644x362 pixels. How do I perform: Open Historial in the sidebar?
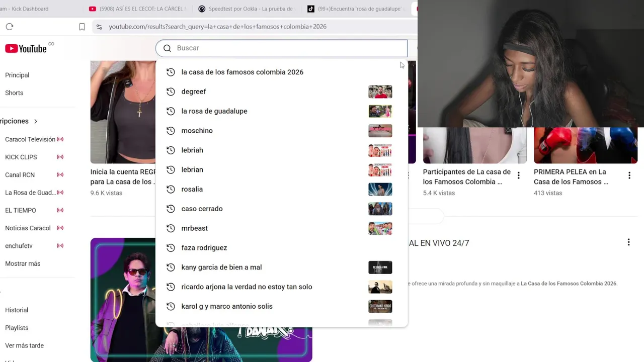coord(17,310)
